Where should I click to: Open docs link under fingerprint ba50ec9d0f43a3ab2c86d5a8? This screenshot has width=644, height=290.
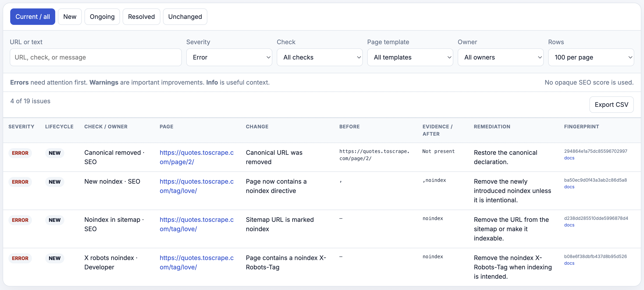tap(569, 187)
